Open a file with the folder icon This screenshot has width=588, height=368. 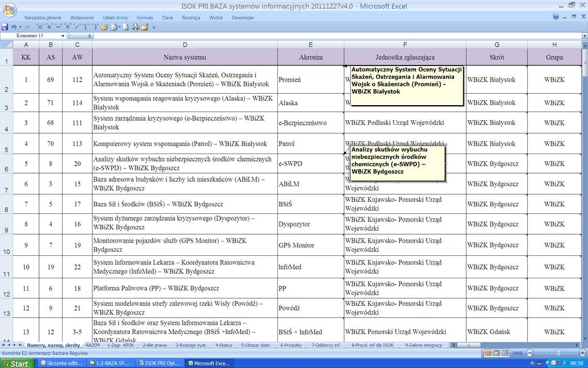(105, 27)
